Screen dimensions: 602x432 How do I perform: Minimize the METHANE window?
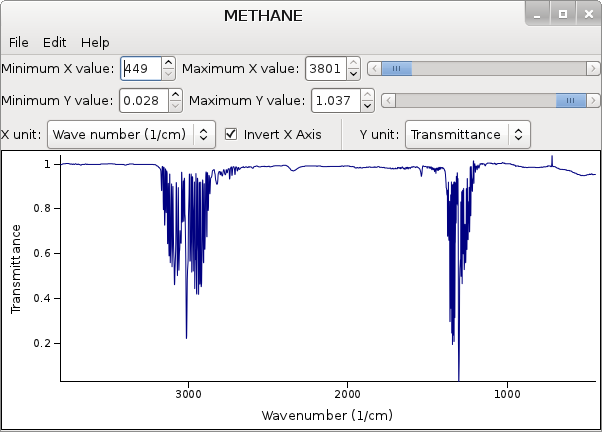click(x=537, y=14)
